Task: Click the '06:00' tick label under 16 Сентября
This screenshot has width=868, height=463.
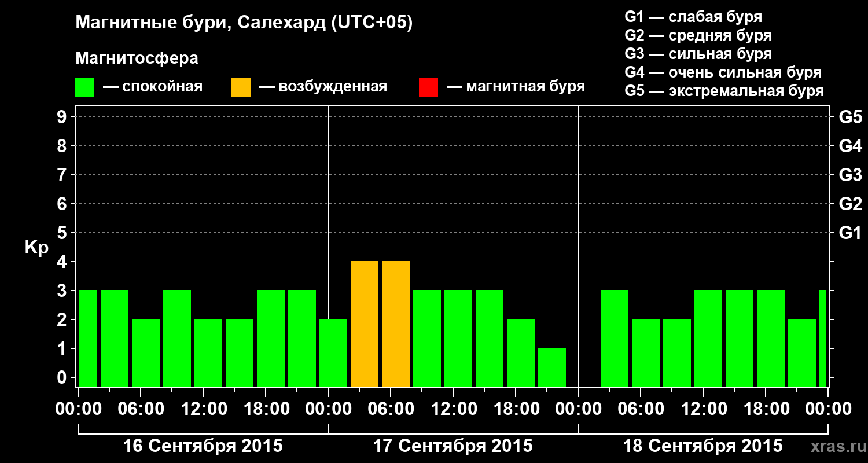Action: coord(141,409)
